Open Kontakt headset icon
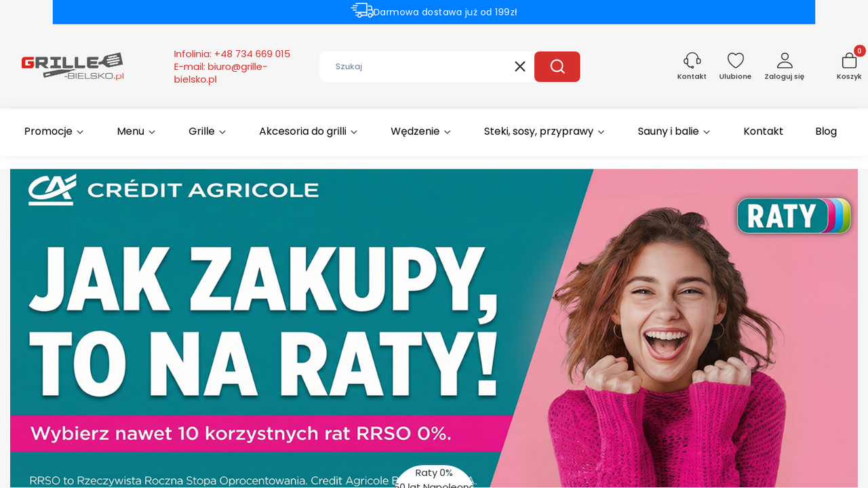 692,60
